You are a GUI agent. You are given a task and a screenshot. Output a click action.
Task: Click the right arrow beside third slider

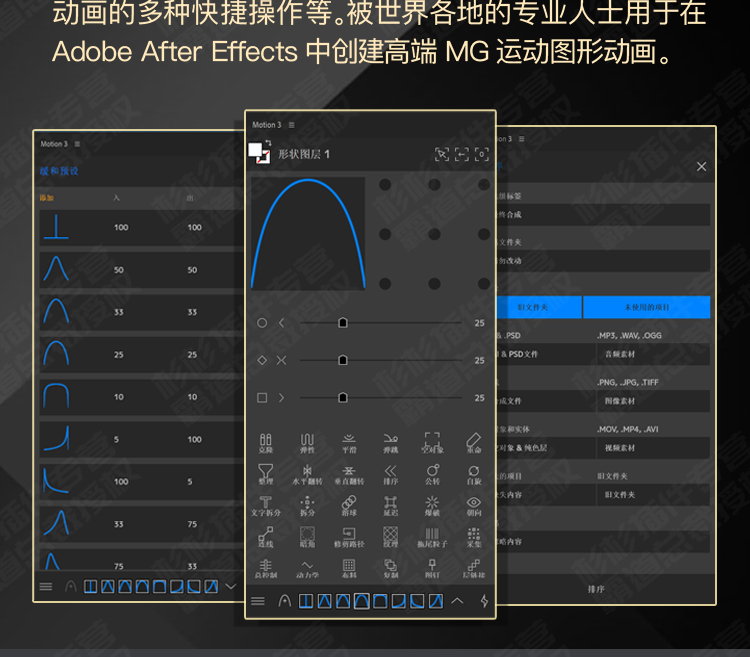point(281,398)
